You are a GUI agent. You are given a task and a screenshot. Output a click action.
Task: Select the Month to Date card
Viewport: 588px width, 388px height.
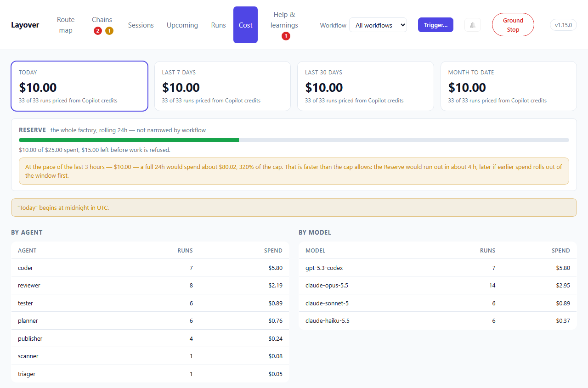[509, 86]
